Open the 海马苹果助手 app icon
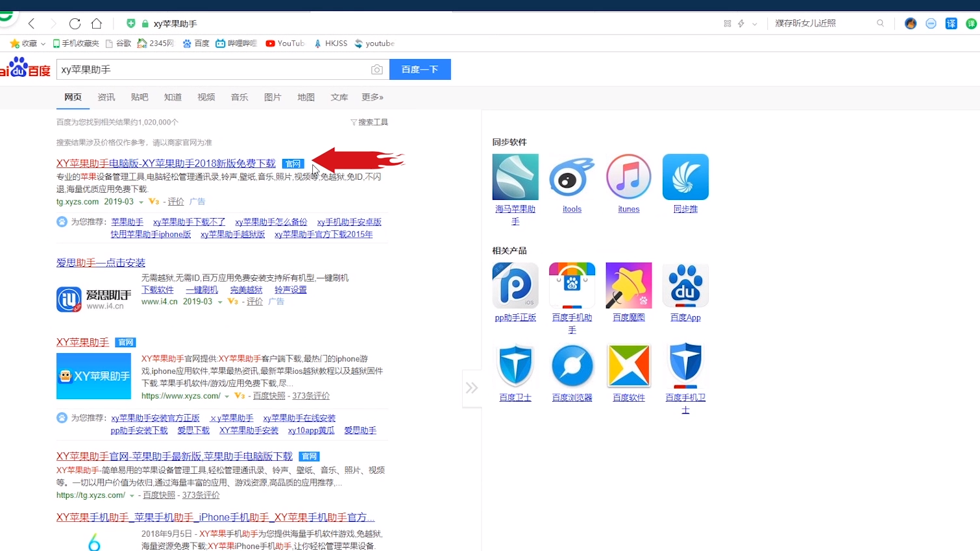The width and height of the screenshot is (980, 551). tap(515, 177)
